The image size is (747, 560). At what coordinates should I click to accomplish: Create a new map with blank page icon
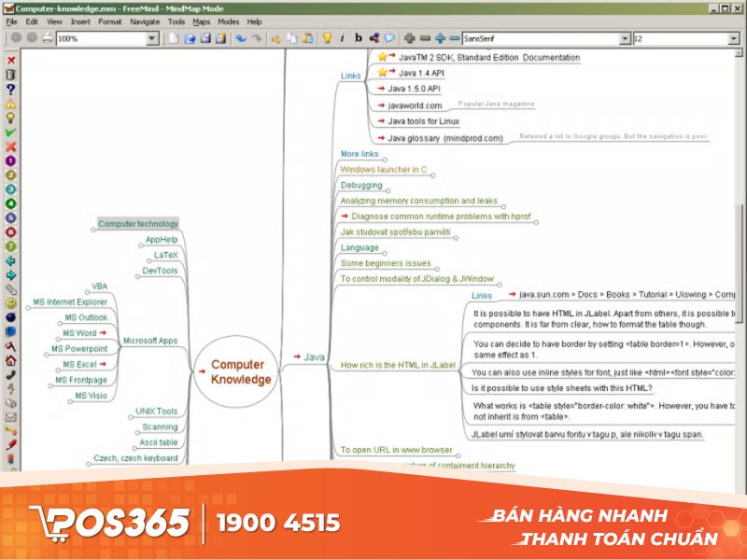click(x=174, y=38)
